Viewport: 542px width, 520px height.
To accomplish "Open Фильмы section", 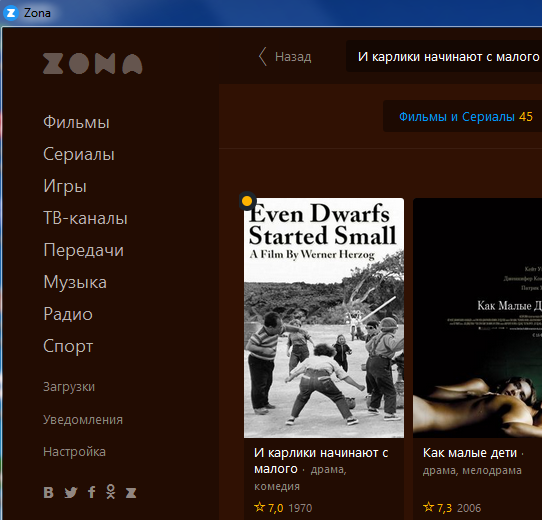I will [76, 122].
